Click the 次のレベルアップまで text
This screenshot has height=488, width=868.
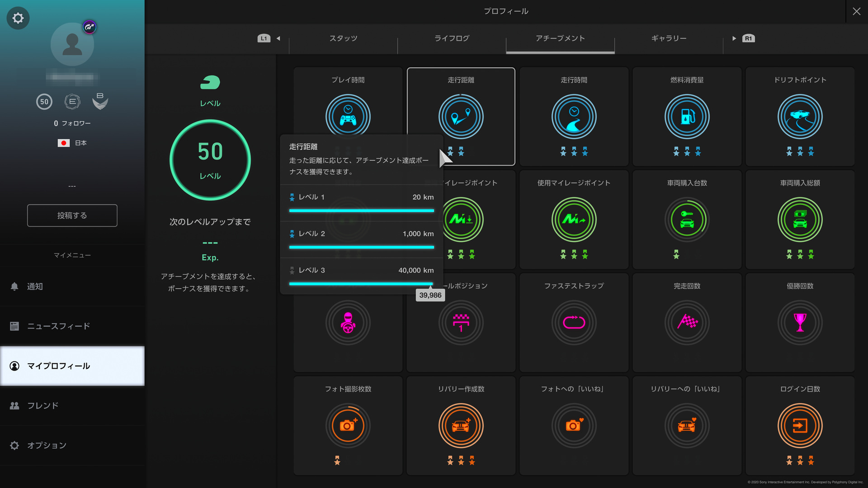210,222
